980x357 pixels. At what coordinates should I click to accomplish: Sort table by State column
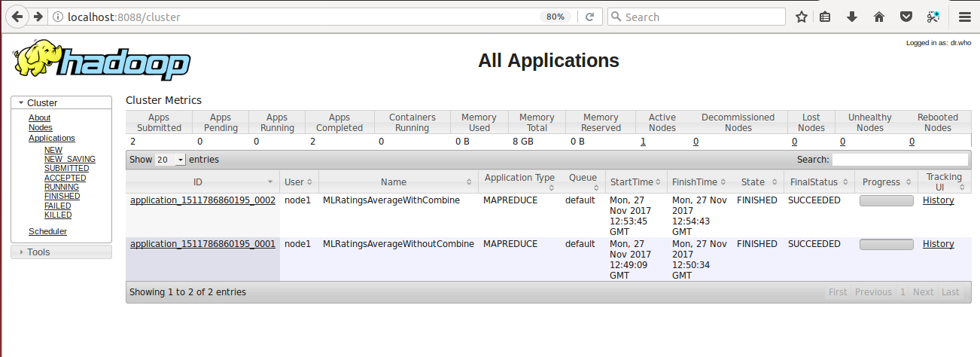[x=758, y=182]
